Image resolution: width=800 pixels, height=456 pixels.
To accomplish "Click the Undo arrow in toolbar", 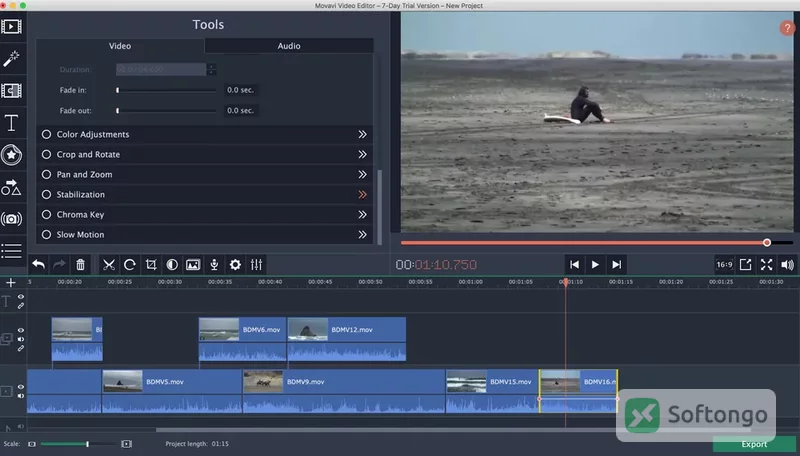I will (x=38, y=264).
